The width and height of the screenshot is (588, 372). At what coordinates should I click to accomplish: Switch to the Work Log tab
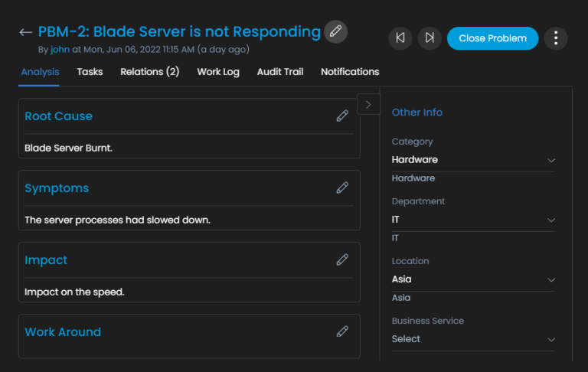[218, 72]
